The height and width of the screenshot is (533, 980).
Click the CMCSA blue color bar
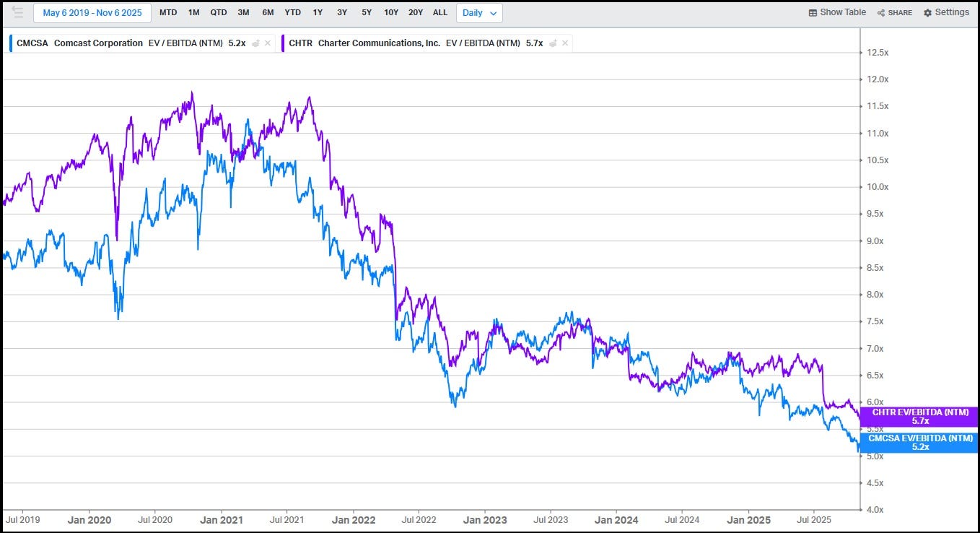click(11, 43)
